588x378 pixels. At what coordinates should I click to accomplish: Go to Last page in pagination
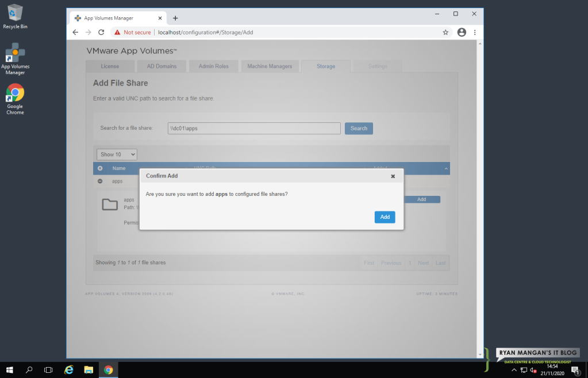(441, 263)
